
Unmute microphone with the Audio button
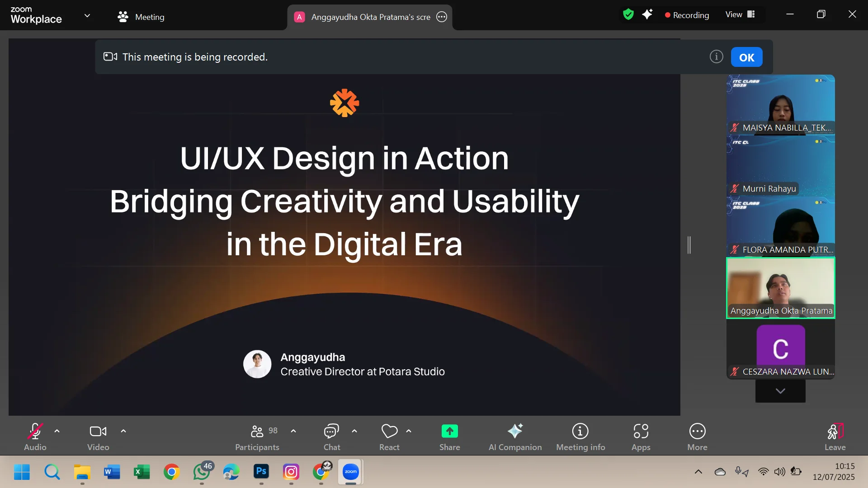(35, 437)
